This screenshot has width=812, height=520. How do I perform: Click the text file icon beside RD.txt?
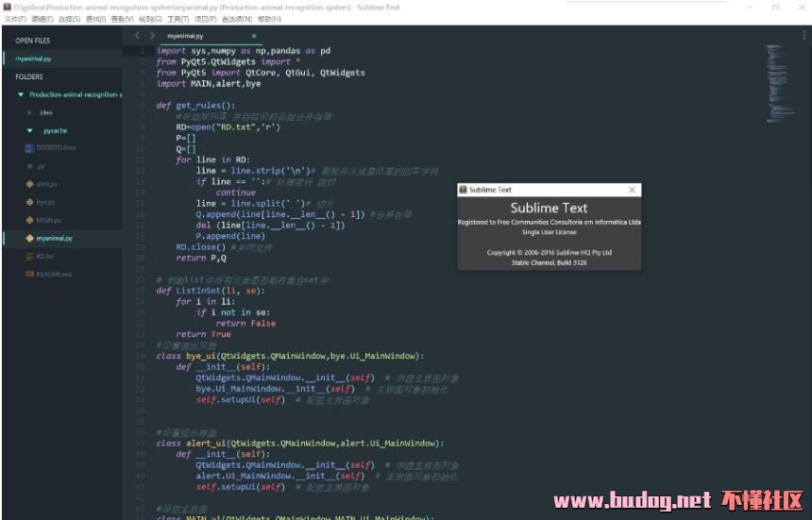(x=29, y=256)
